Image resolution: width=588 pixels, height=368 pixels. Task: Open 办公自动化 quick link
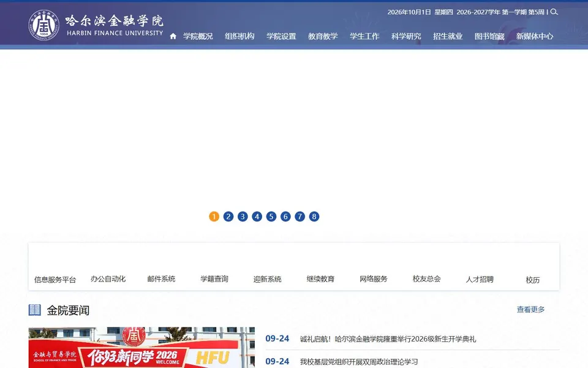click(108, 279)
